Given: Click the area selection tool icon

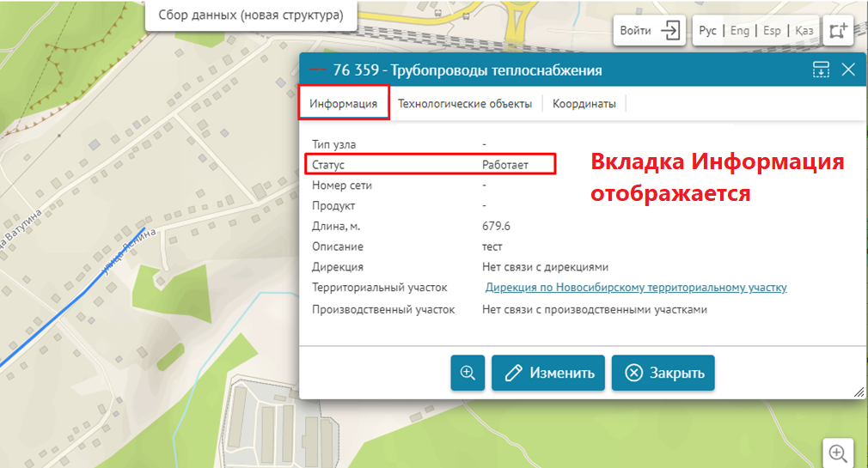Looking at the screenshot, I should pyautogui.click(x=837, y=31).
